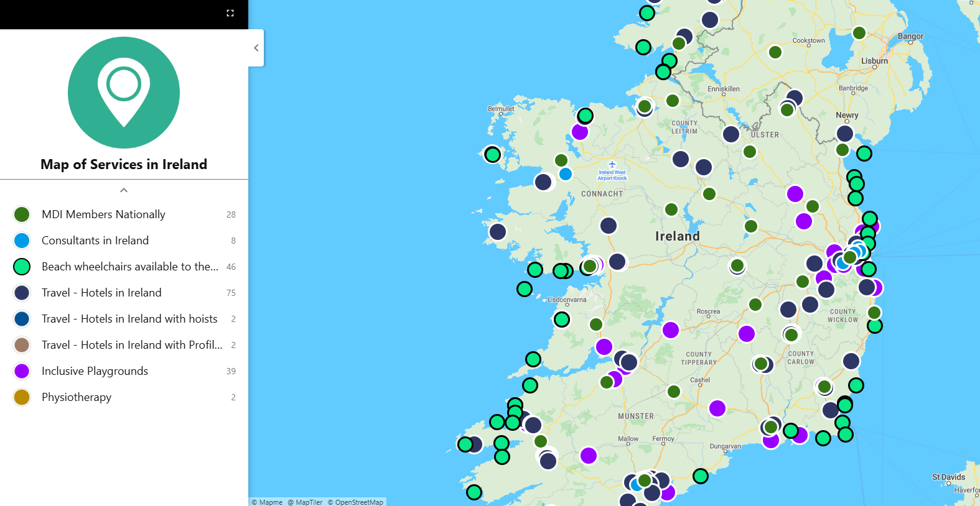Click the fullscreen expand icon
The width and height of the screenshot is (980, 506).
point(230,13)
